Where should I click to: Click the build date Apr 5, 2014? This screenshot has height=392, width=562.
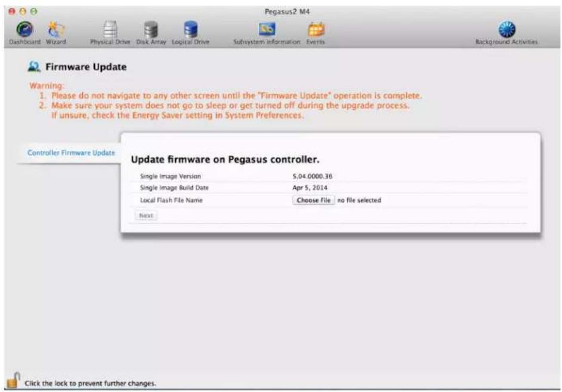[310, 187]
